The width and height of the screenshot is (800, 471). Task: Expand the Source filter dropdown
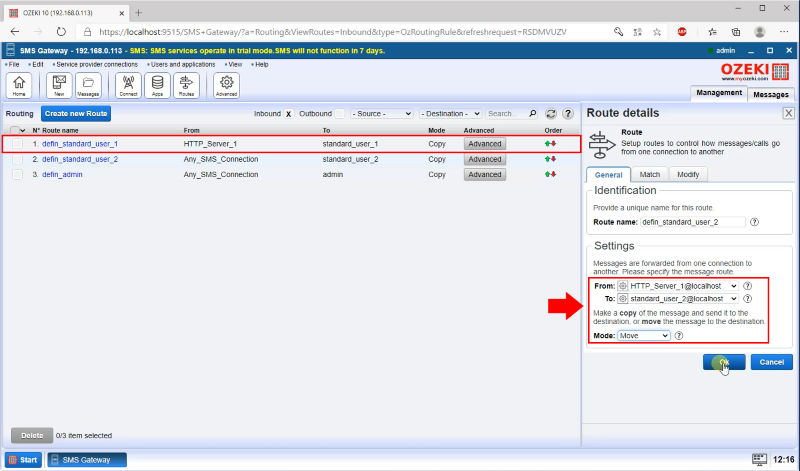click(x=383, y=114)
